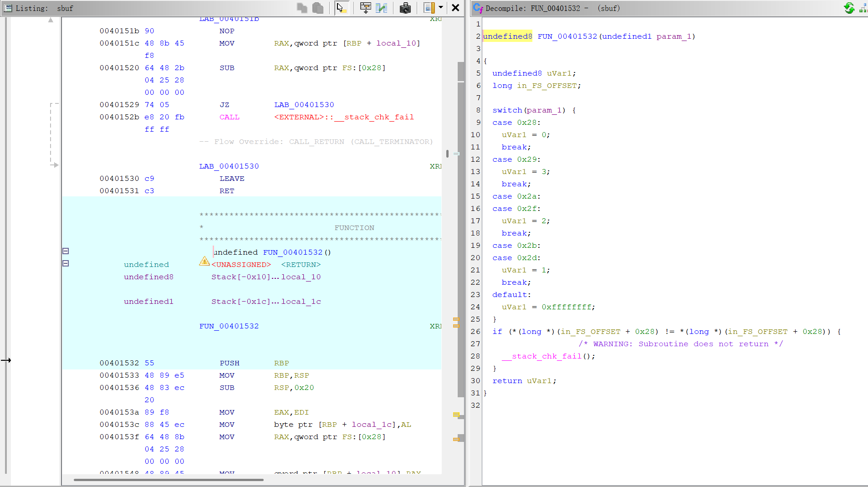Click the Copy icon in Listing toolbar
This screenshot has width=868, height=487.
(301, 8)
